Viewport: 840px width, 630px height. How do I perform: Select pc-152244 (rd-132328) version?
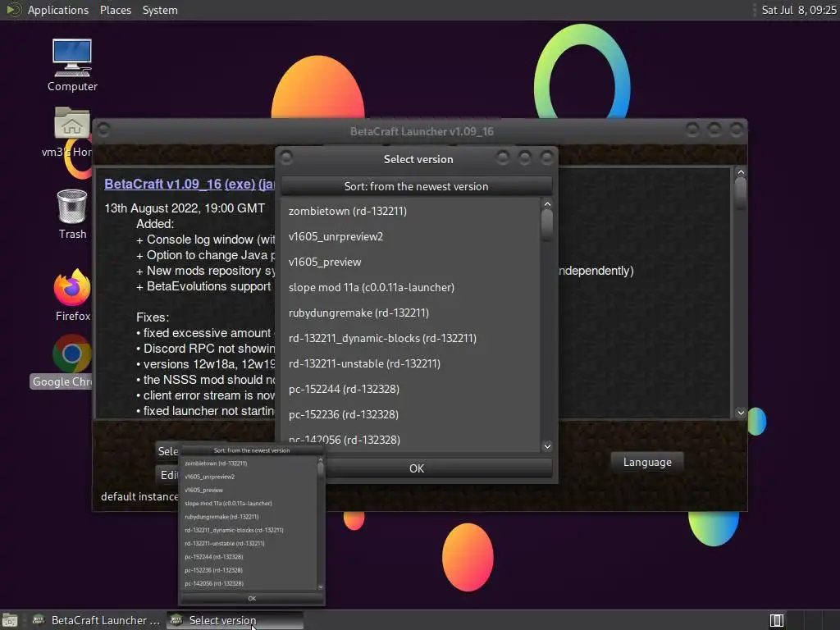pos(410,389)
